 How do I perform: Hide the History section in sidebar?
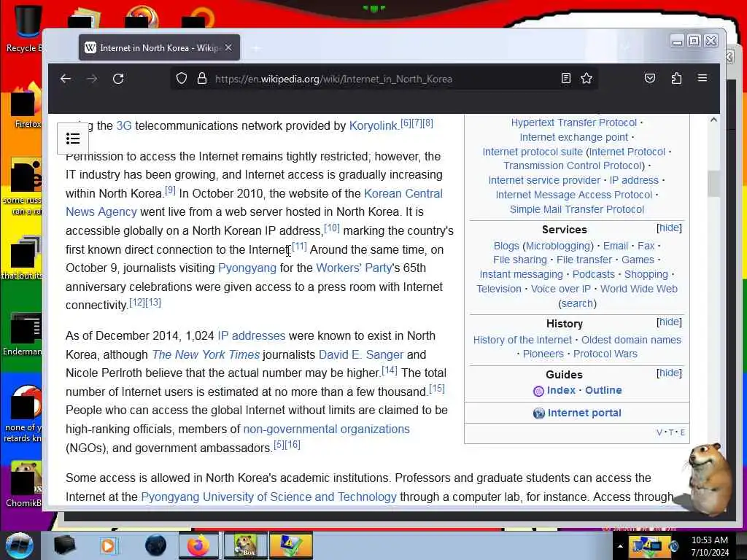tap(669, 322)
